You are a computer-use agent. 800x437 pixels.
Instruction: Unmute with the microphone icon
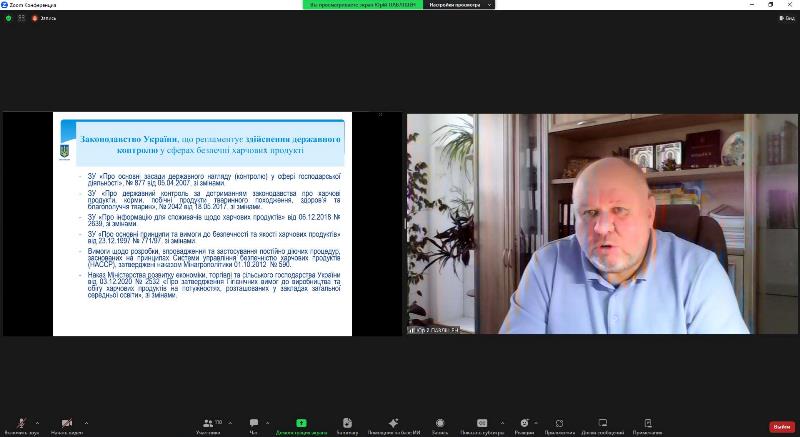tap(21, 423)
